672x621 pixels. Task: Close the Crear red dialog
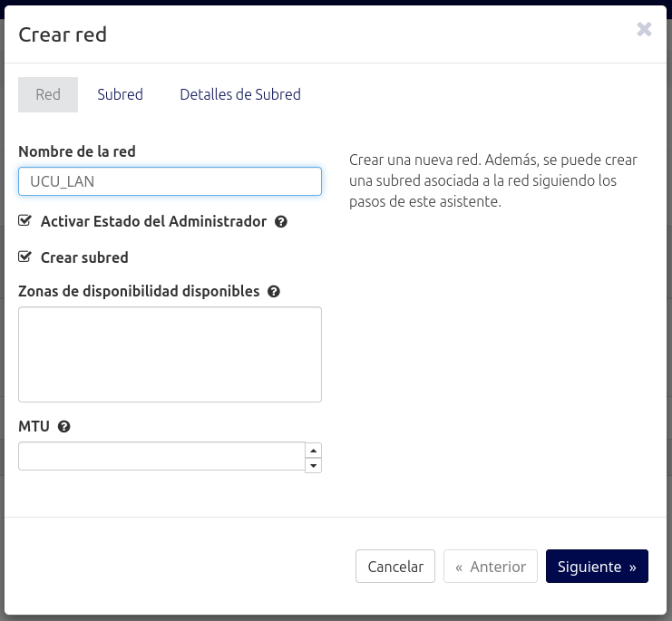point(644,30)
